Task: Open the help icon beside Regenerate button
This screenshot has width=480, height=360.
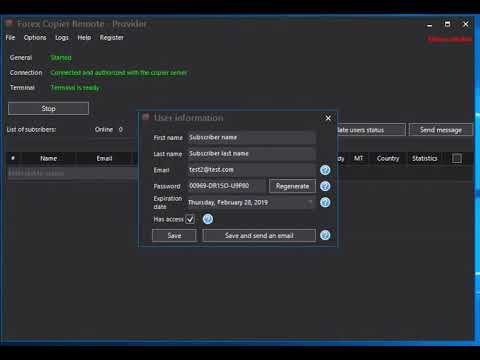Action: (325, 186)
